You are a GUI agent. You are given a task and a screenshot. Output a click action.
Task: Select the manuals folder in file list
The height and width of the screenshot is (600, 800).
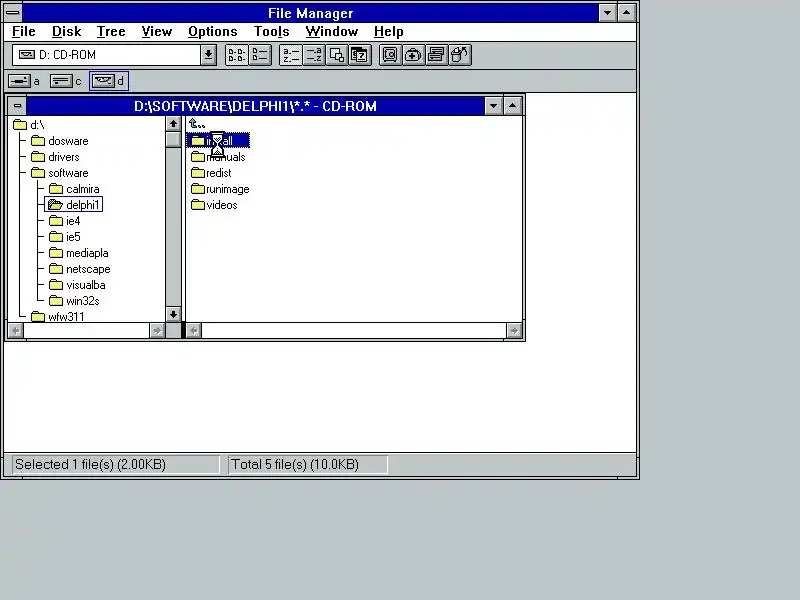(x=218, y=157)
